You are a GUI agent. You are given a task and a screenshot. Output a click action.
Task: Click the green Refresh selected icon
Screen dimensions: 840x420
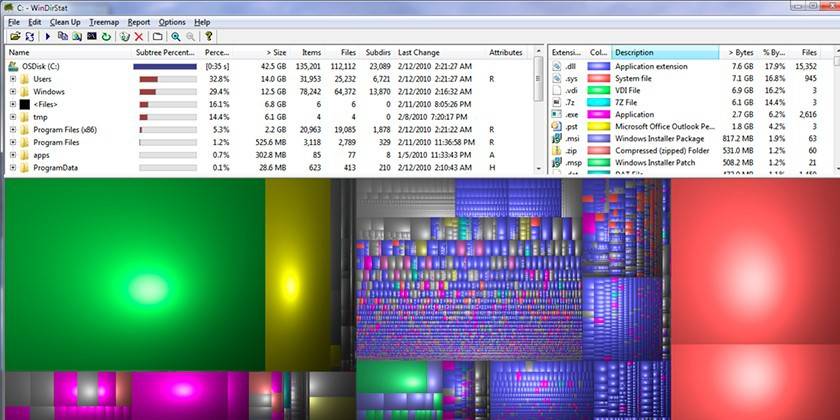coord(107,36)
